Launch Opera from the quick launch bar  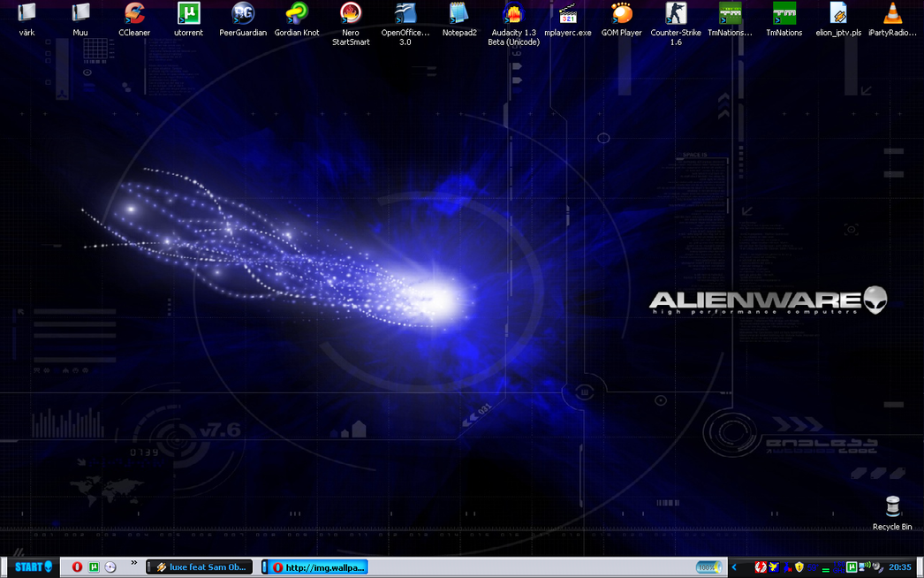tap(77, 567)
